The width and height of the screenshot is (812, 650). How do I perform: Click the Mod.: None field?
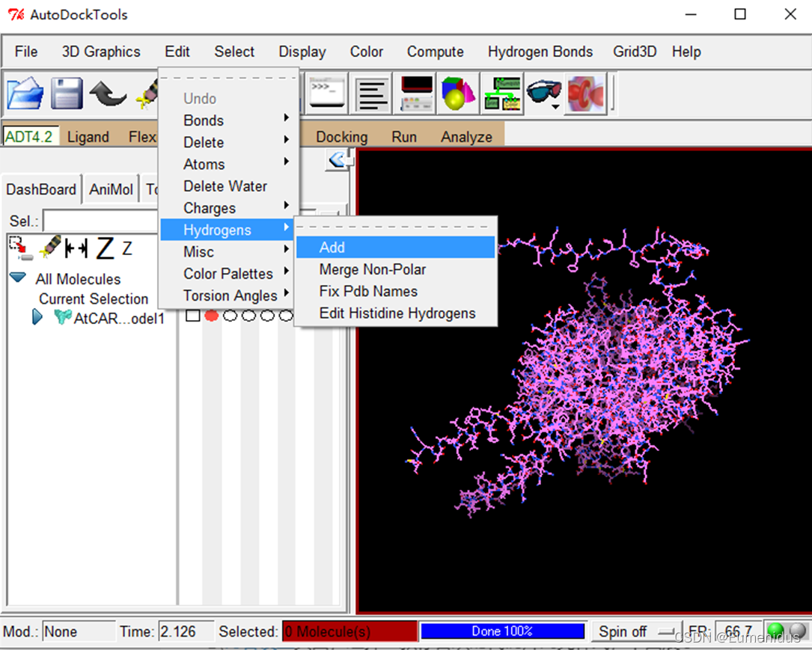click(x=79, y=631)
